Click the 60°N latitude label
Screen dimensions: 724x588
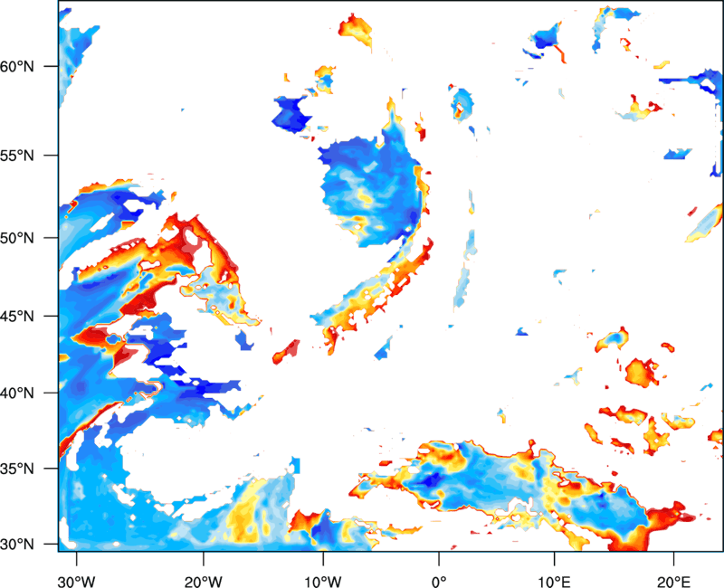pos(17,67)
